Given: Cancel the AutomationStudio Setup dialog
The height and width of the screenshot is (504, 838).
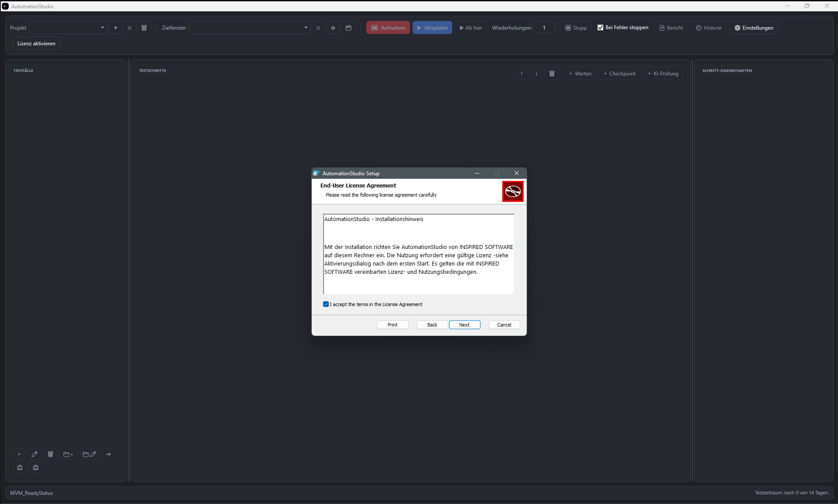Looking at the screenshot, I should click(504, 325).
